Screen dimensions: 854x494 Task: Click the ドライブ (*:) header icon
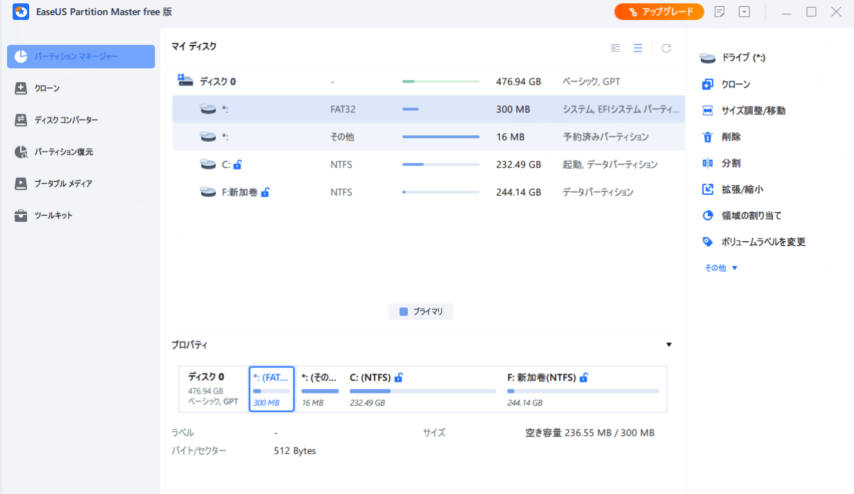707,58
